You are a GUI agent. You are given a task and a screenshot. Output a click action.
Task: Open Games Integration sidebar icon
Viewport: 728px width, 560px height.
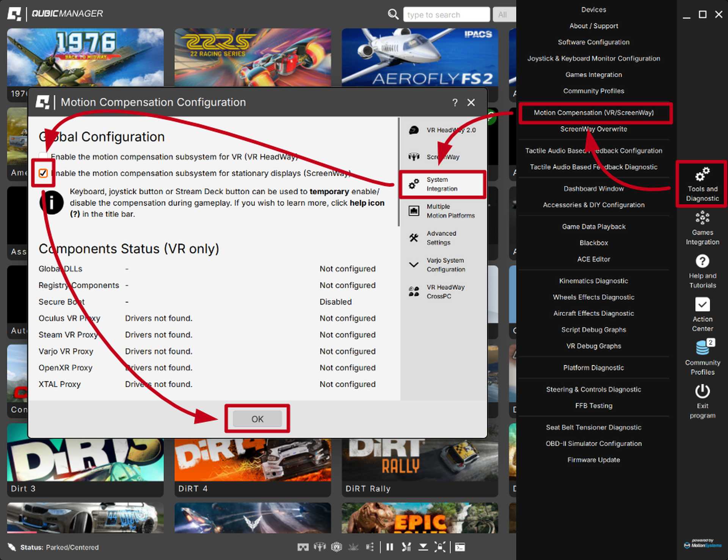pos(702,228)
